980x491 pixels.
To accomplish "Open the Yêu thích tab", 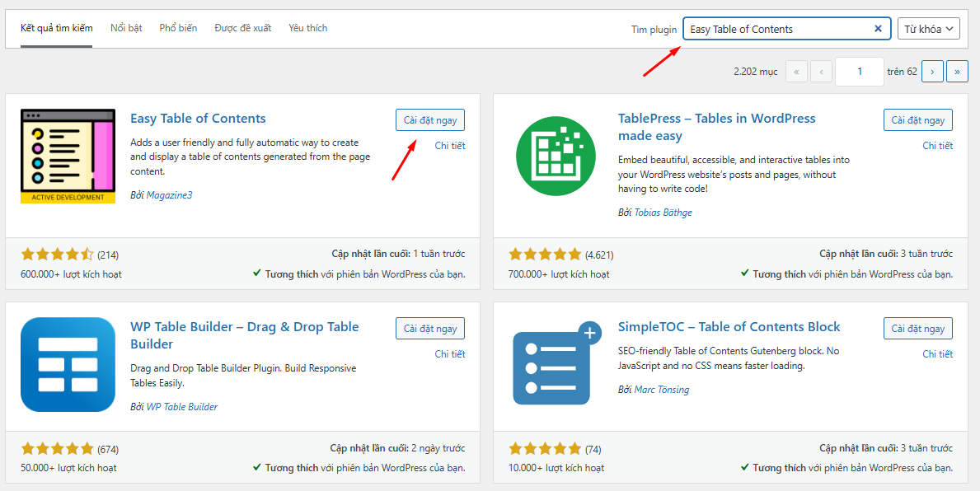I will (307, 28).
